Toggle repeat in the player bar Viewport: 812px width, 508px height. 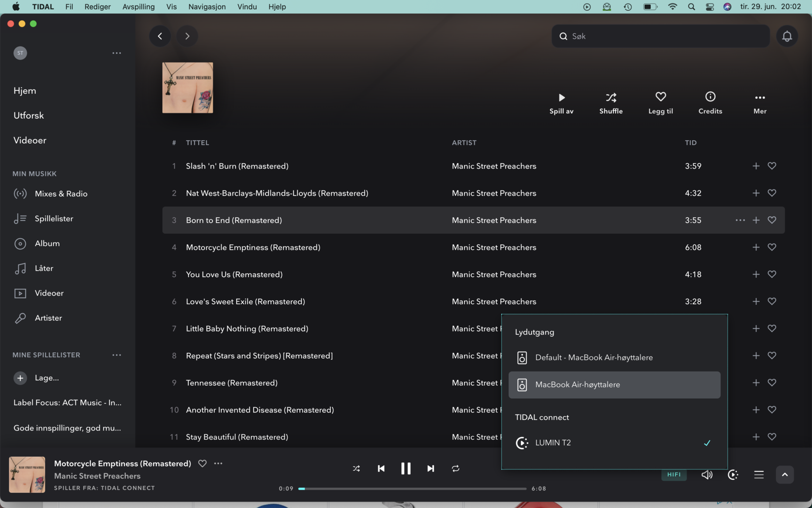coord(455,468)
